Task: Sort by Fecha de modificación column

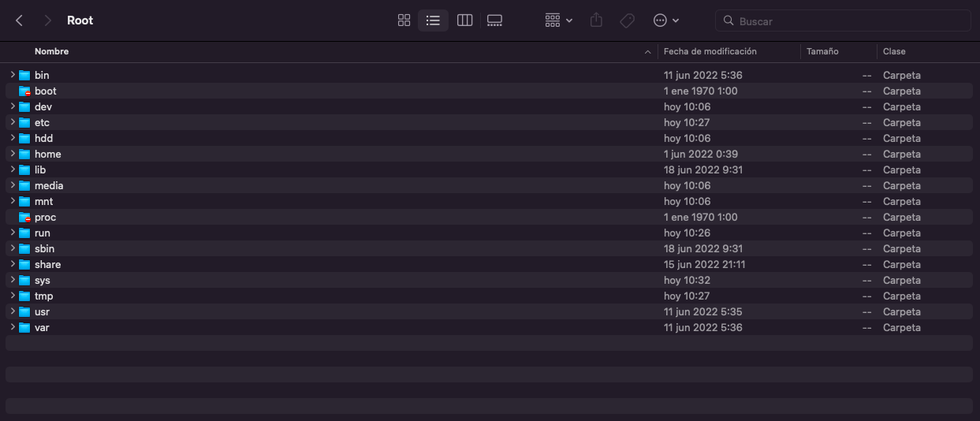Action: [710, 51]
